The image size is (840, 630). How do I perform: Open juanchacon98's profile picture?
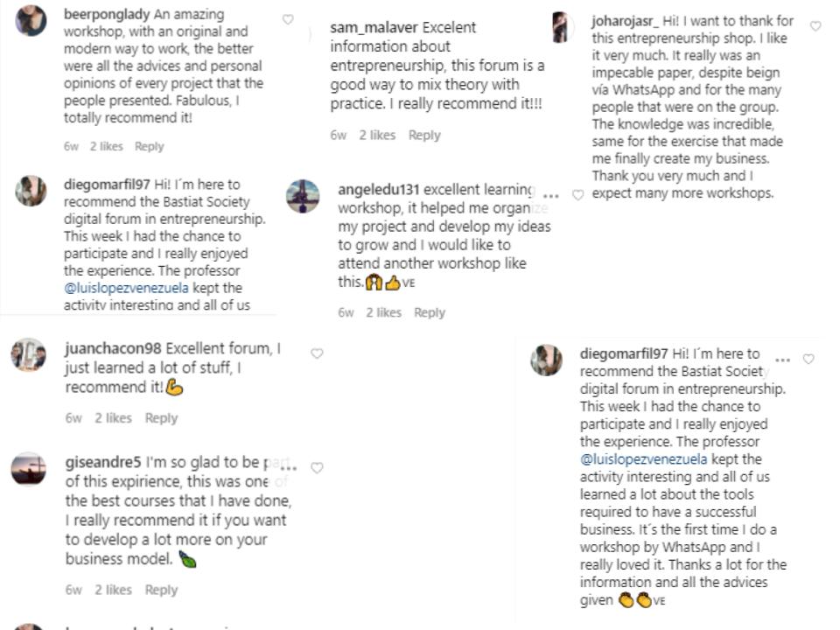pyautogui.click(x=29, y=354)
